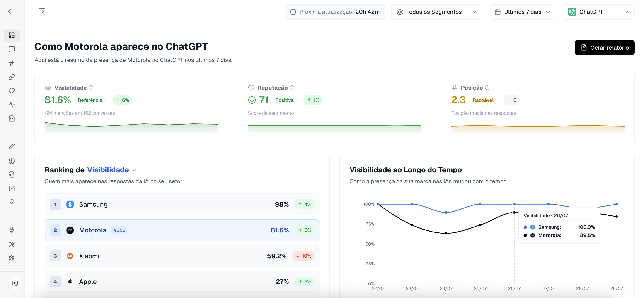This screenshot has height=298, width=644.
Task: Toggle the sidebar panel collapse icon
Action: (x=42, y=12)
